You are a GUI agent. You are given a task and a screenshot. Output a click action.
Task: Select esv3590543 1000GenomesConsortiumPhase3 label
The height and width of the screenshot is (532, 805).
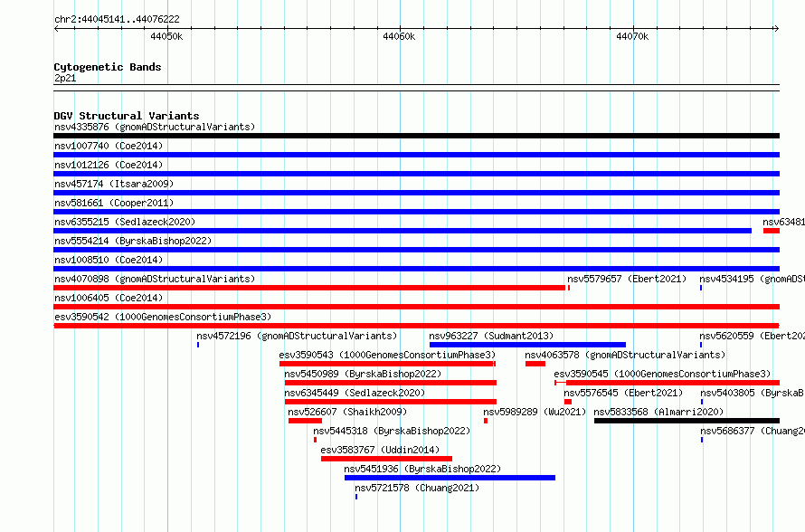[x=387, y=355]
